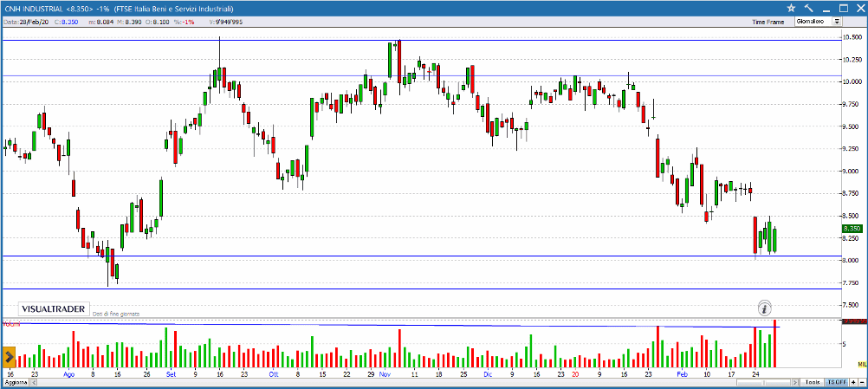Open the Tools button
This screenshot has width=868, height=389.
coord(812,382)
